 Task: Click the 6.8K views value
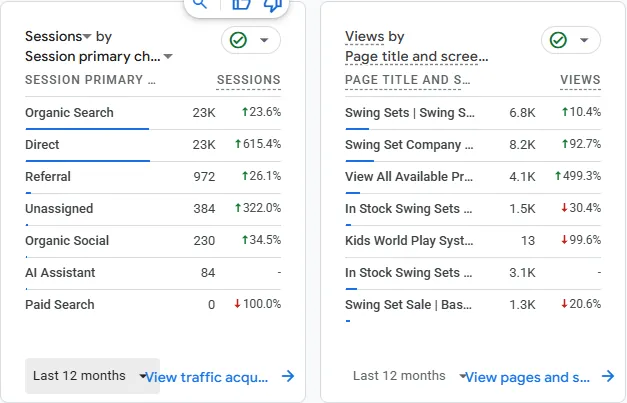click(522, 113)
